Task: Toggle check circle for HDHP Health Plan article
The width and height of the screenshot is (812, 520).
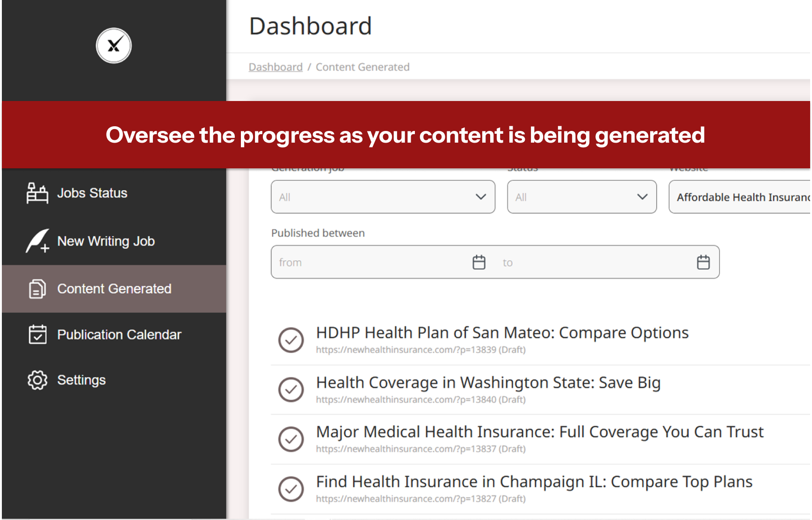Action: tap(291, 340)
